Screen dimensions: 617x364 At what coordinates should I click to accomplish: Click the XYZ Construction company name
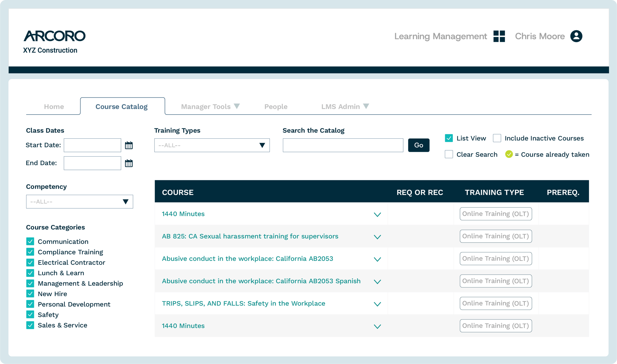(x=50, y=50)
